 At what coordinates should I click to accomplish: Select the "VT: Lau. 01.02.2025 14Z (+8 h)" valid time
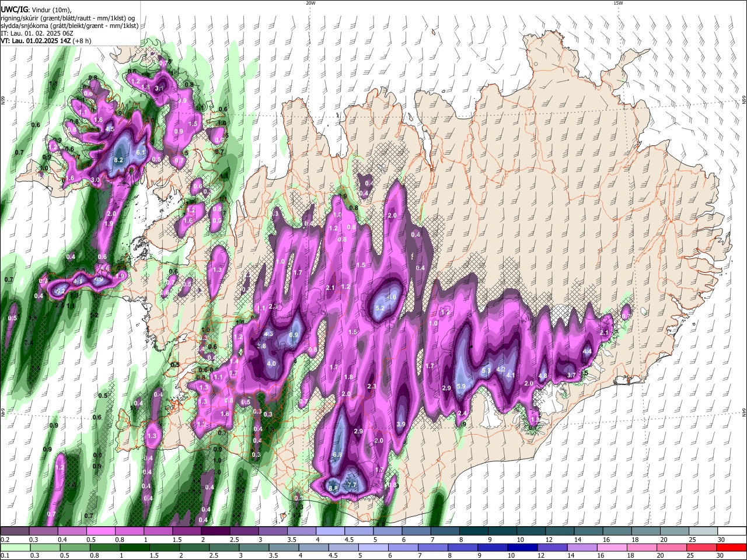pyautogui.click(x=45, y=41)
